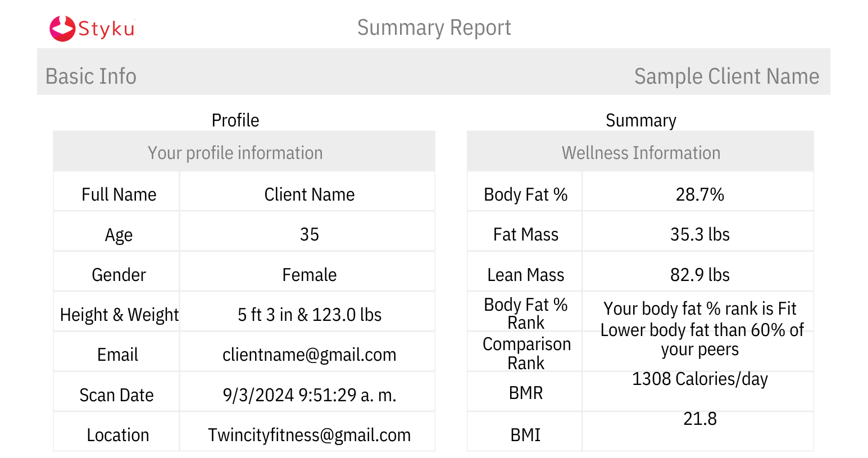Select the Sample Client Name heading
This screenshot has width=868, height=458.
726,76
